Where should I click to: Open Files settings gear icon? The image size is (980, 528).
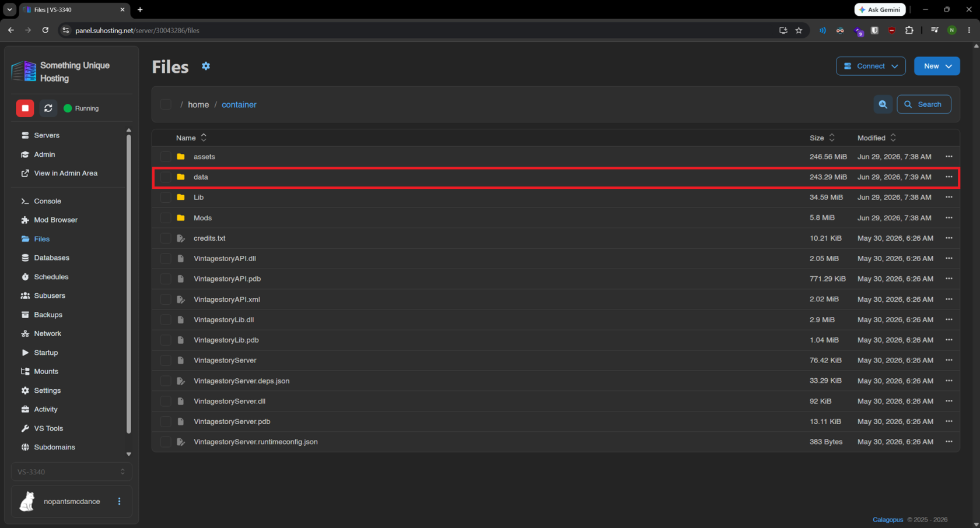(x=206, y=66)
